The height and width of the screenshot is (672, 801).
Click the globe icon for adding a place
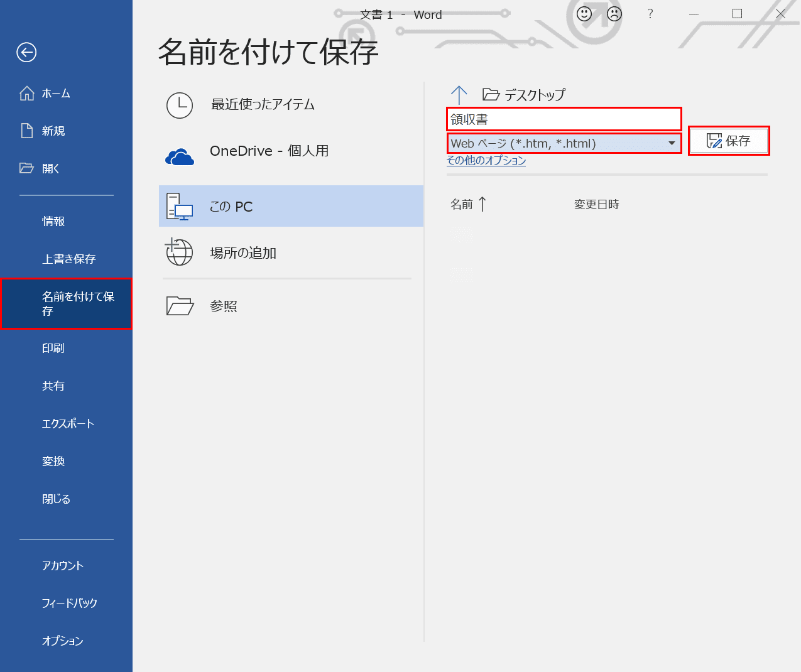(x=178, y=251)
